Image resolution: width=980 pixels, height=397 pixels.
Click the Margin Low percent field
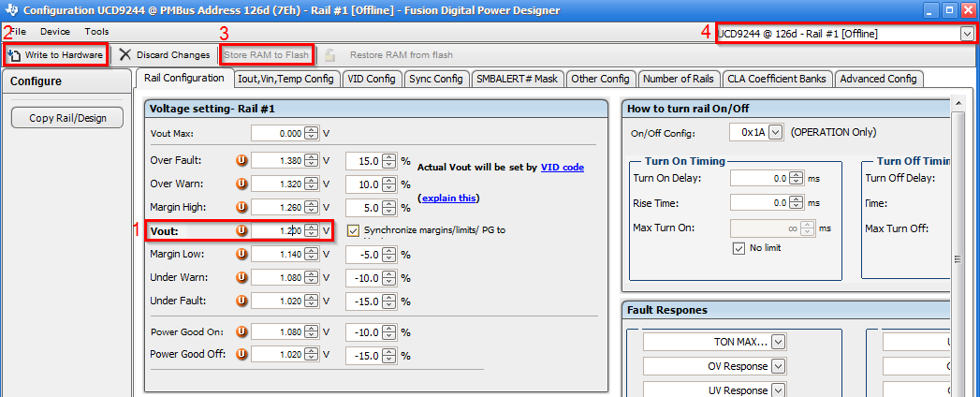(364, 254)
